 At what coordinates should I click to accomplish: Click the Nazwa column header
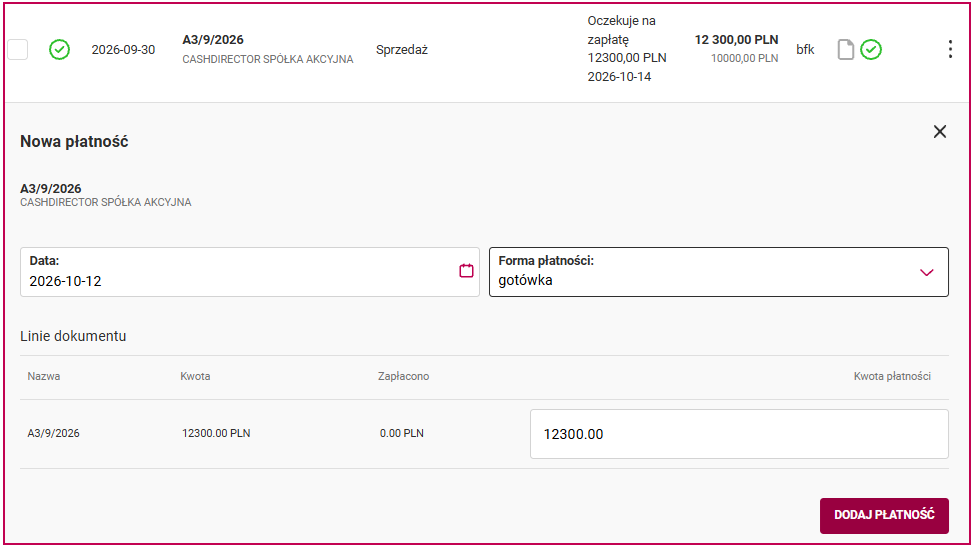click(x=43, y=376)
